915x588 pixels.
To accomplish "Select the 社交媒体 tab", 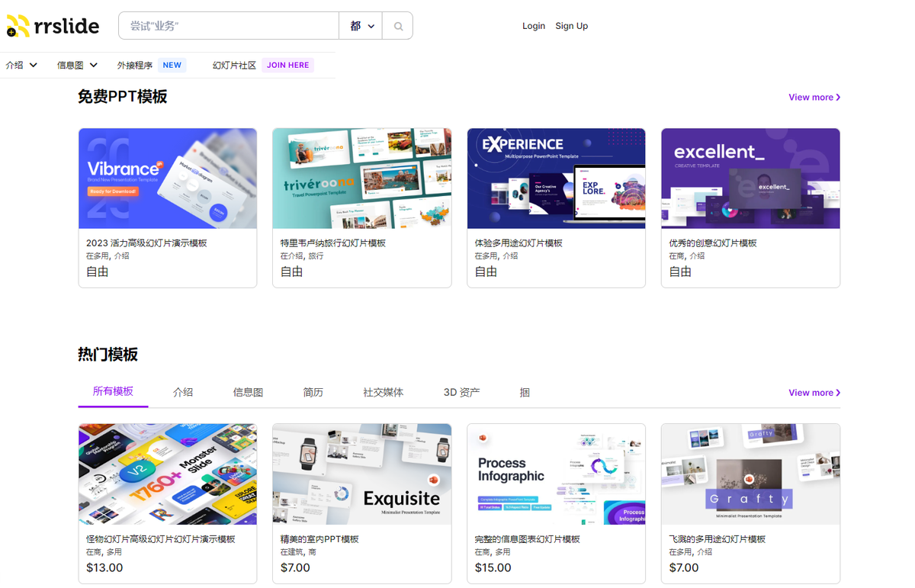I will click(x=384, y=393).
